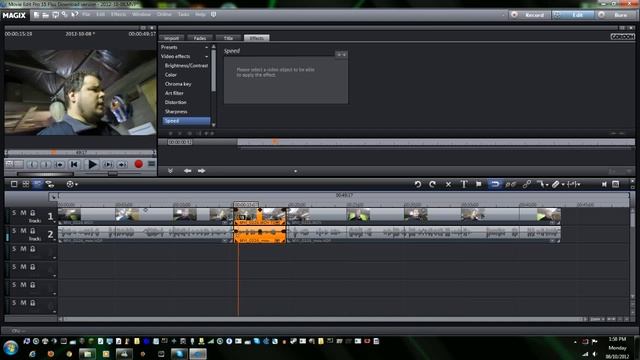
Task: Jump to the movie start in transport
Action: 74,164
